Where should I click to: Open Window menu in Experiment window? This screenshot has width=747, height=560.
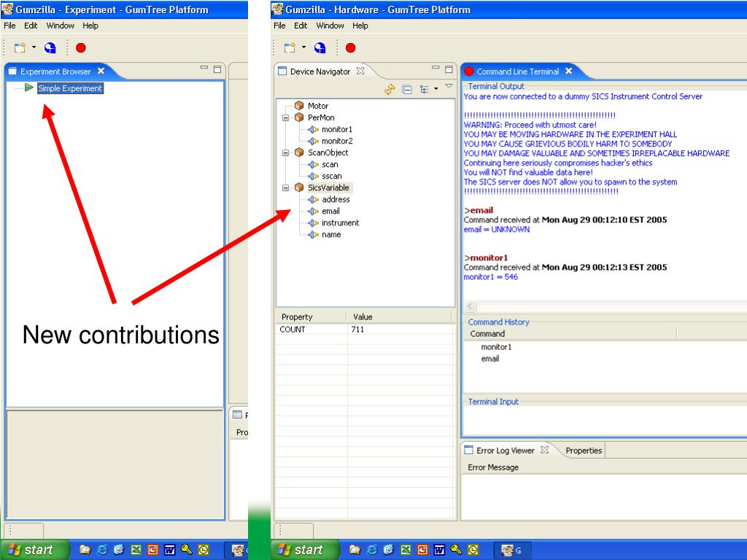(60, 26)
